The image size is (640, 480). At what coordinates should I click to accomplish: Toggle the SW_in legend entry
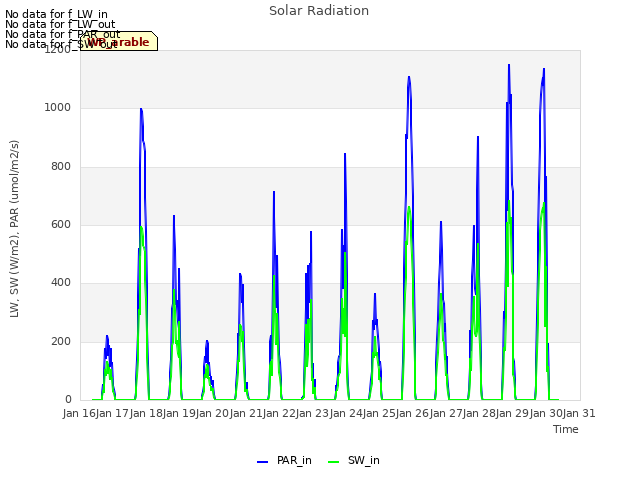[x=354, y=460]
